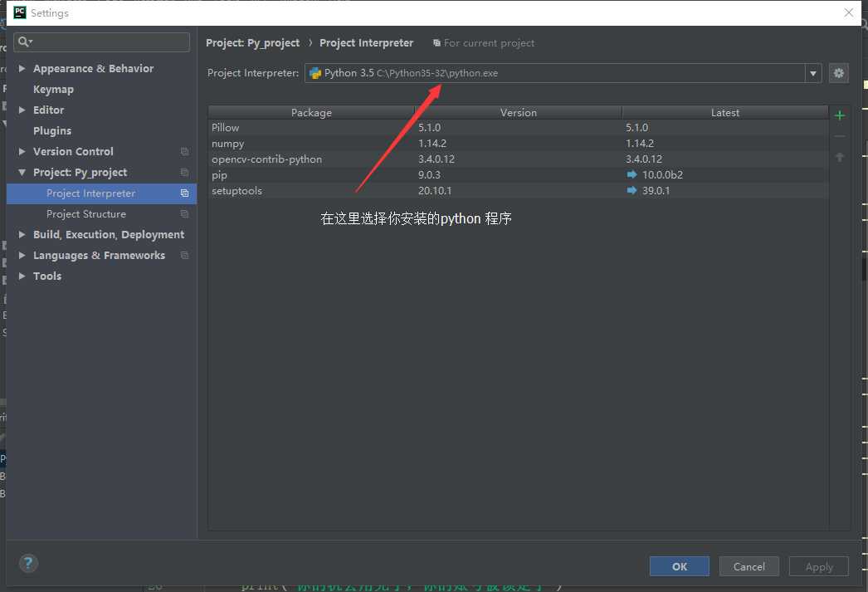Click setuptools version 20.10.1 cell

[435, 190]
